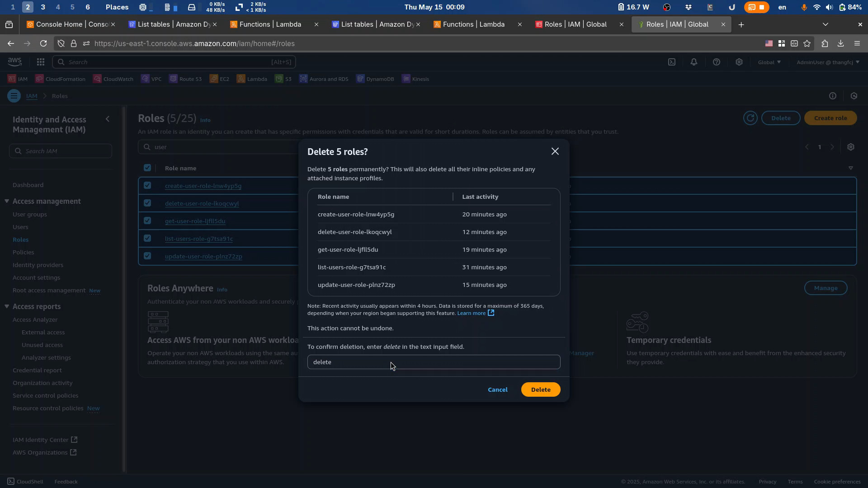The width and height of the screenshot is (868, 488).
Task: Click the Create role button
Action: [x=830, y=118]
